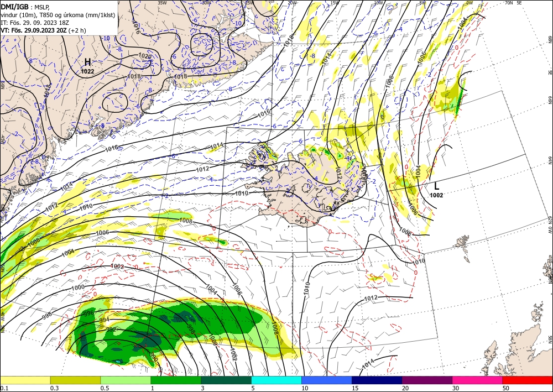The image size is (553, 392).
Task: Click the yellow 0.1–0.3 legend color swatch
Action: coord(25,380)
